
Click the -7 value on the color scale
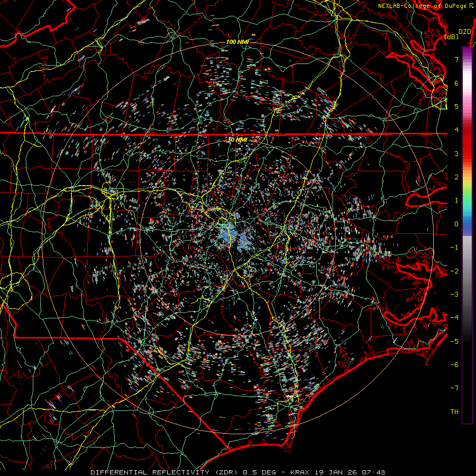pyautogui.click(x=454, y=388)
